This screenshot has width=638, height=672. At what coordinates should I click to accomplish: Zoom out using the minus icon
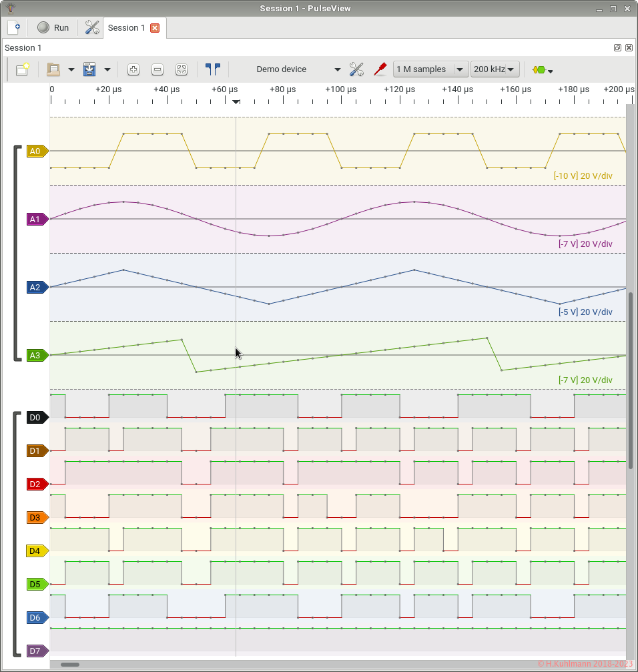pos(157,69)
